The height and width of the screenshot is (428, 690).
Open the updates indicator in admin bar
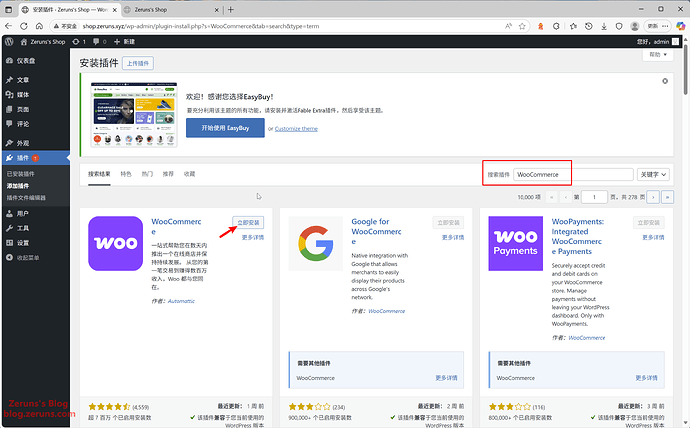pyautogui.click(x=79, y=42)
